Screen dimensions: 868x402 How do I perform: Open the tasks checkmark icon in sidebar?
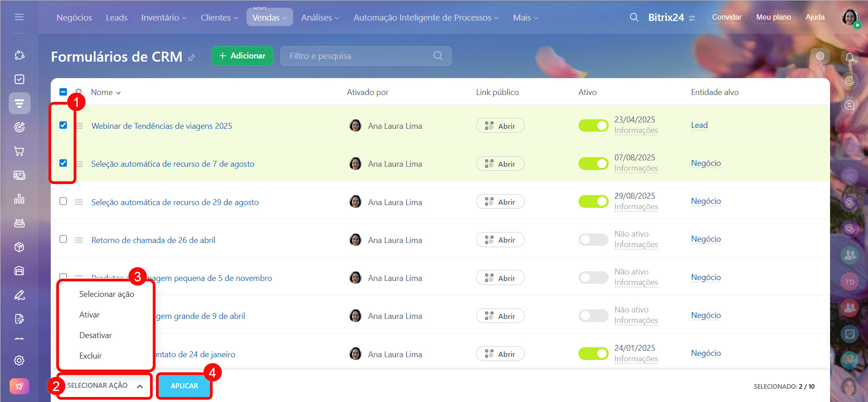click(x=19, y=79)
